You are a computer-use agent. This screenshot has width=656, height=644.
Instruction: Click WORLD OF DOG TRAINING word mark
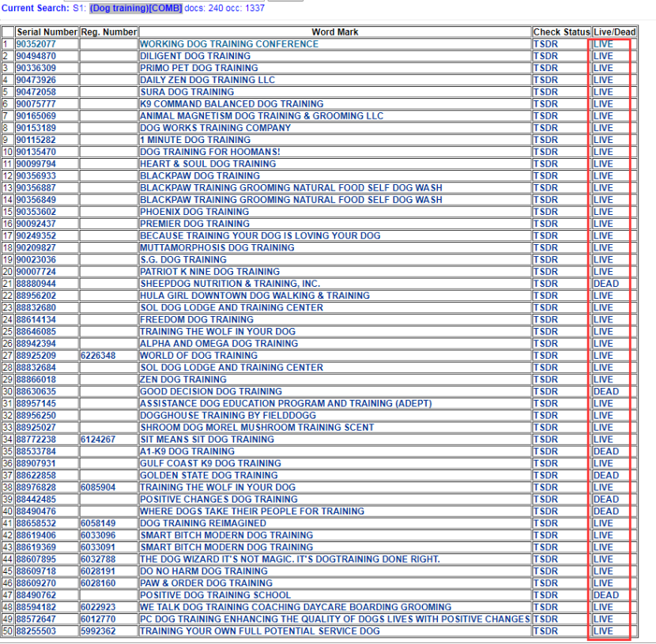(x=198, y=356)
